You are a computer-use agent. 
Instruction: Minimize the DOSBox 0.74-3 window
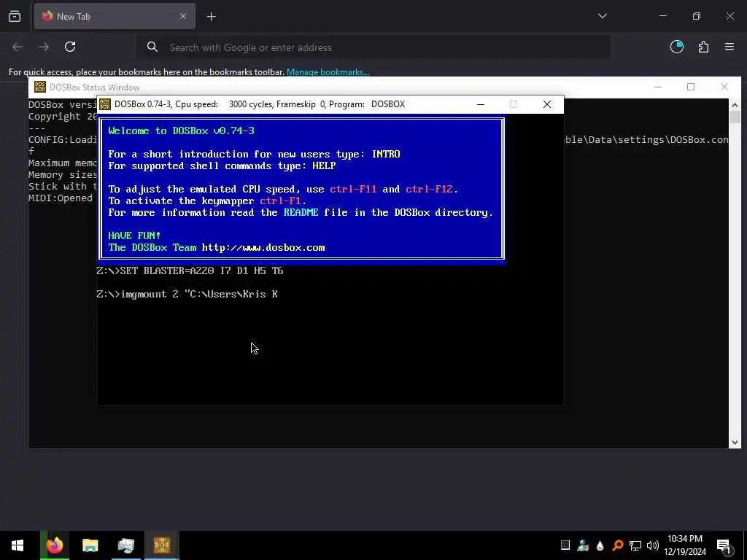(x=481, y=104)
